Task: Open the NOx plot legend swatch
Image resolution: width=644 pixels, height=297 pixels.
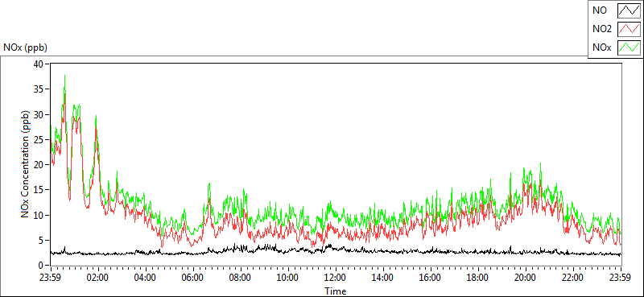Action: tap(629, 47)
